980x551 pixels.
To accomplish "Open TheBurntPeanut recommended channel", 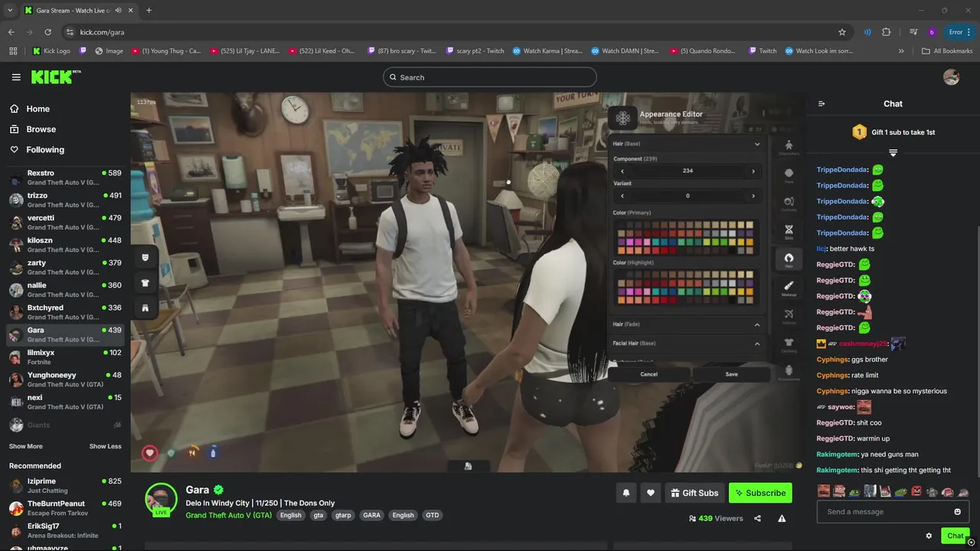I will coord(65,508).
